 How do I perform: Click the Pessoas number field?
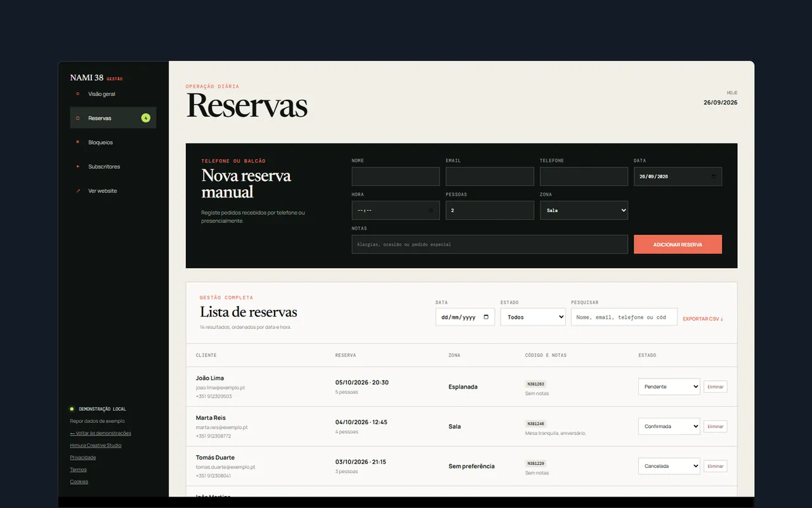pyautogui.click(x=490, y=210)
